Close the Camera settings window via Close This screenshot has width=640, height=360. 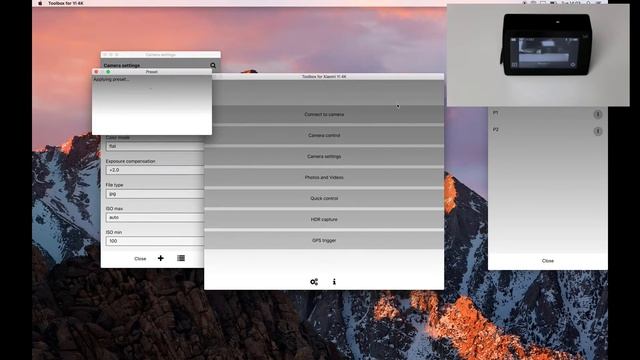pos(140,258)
